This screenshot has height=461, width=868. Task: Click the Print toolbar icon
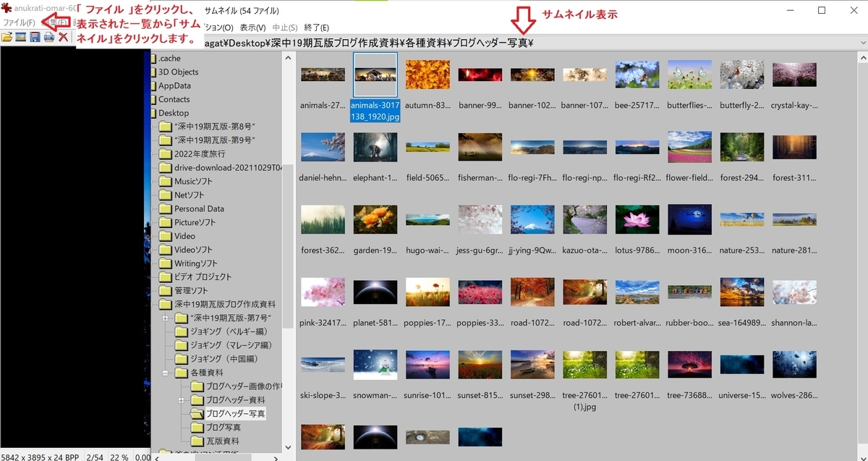[48, 37]
